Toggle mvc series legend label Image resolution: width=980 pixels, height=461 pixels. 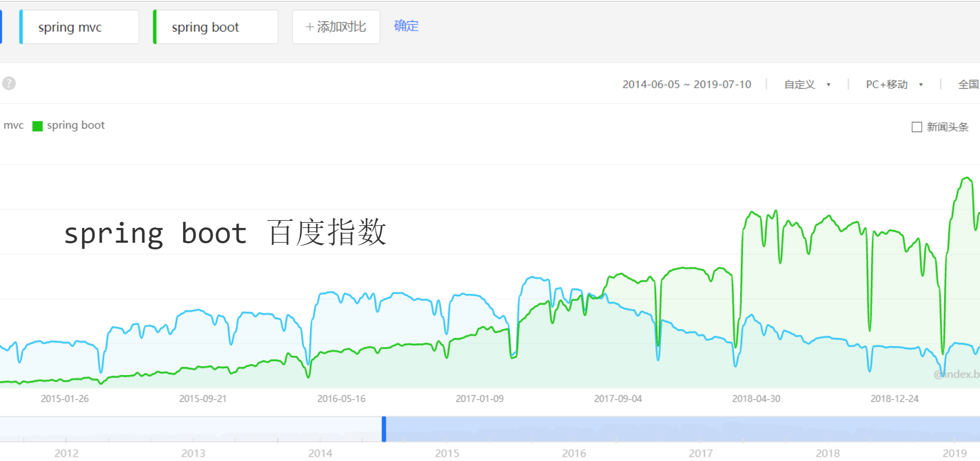[13, 125]
